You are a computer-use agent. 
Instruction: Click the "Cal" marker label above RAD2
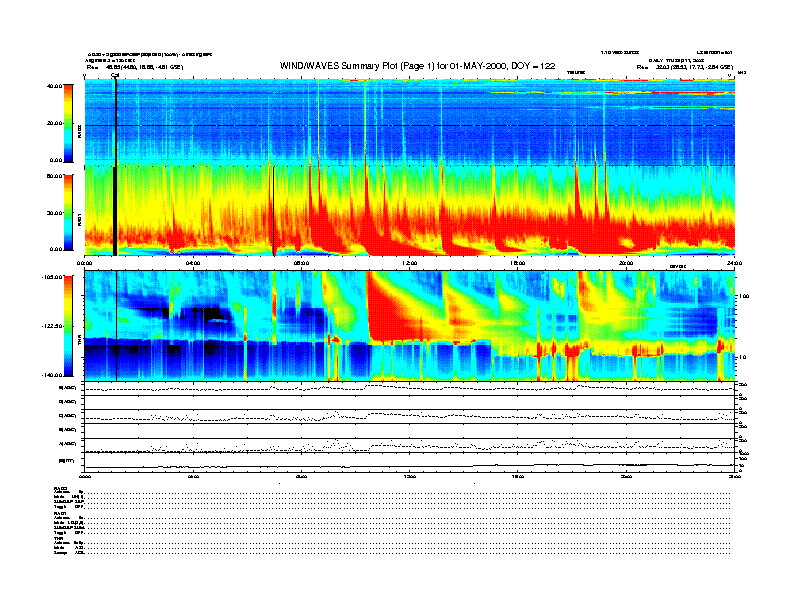(x=115, y=75)
